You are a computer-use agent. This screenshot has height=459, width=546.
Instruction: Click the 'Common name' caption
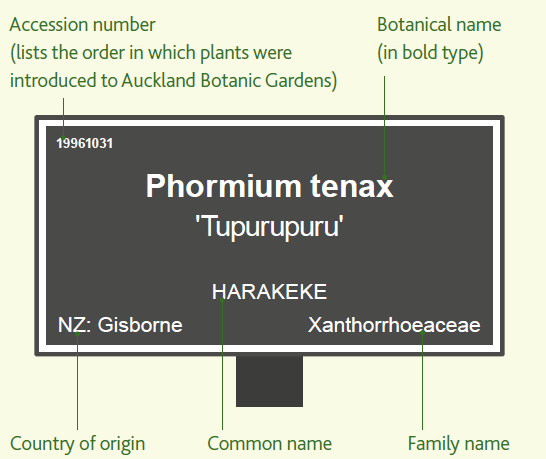pos(270,444)
